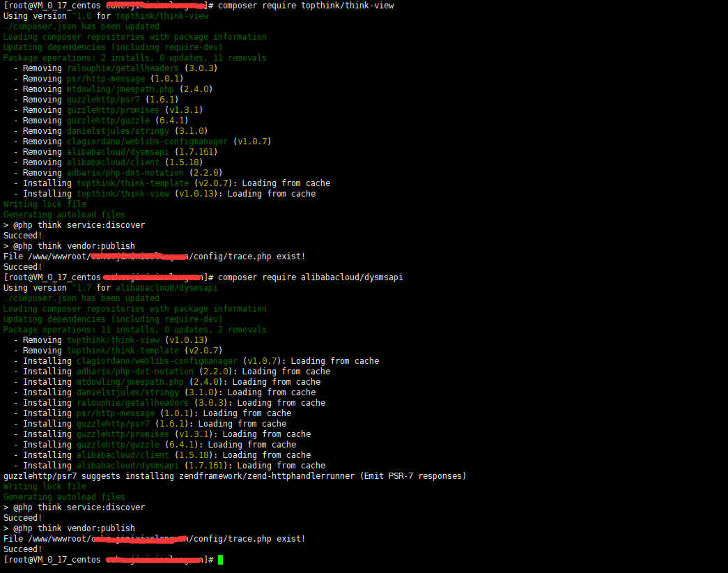
Task: Click 'Installing topthink/think-template (v2.0.7)' line
Action: [172, 183]
